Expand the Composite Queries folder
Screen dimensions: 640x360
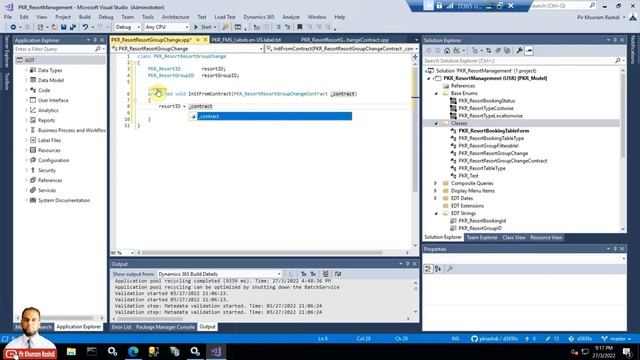tap(436, 183)
